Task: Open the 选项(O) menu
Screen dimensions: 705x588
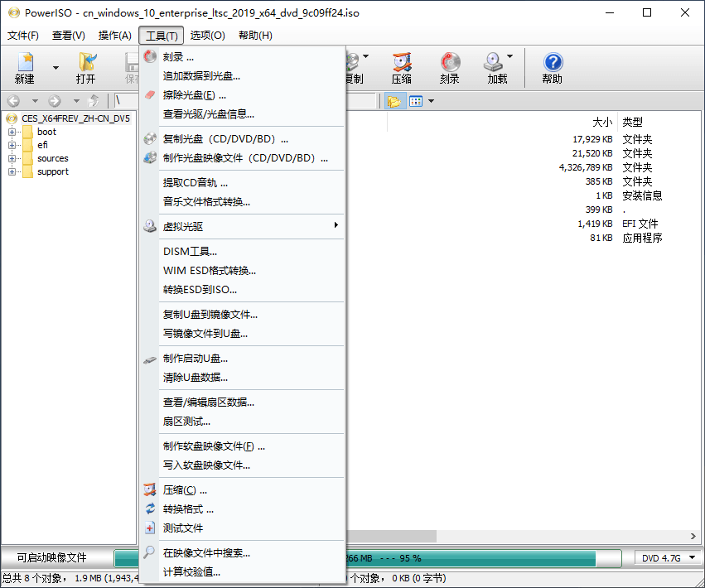Action: tap(207, 36)
